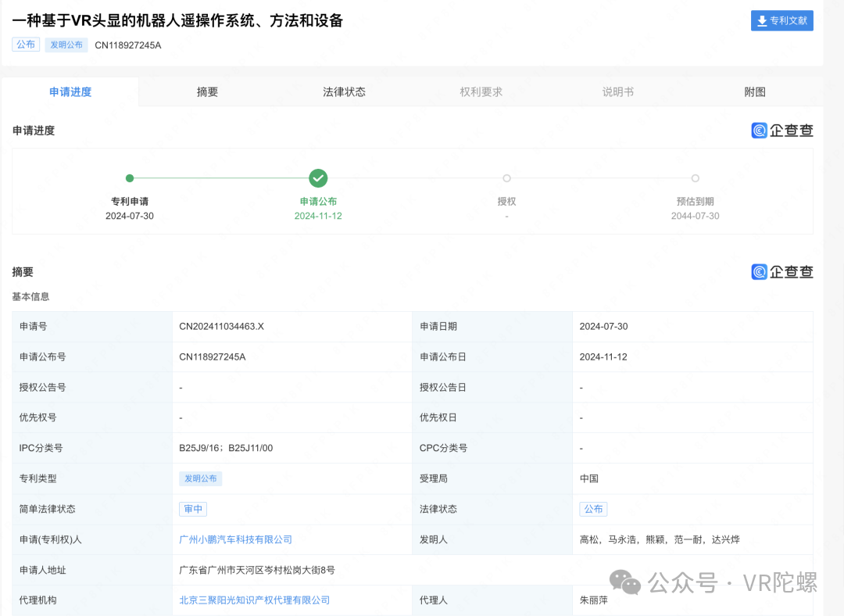
Task: Click the green dot above 专利申请
Action: point(130,178)
